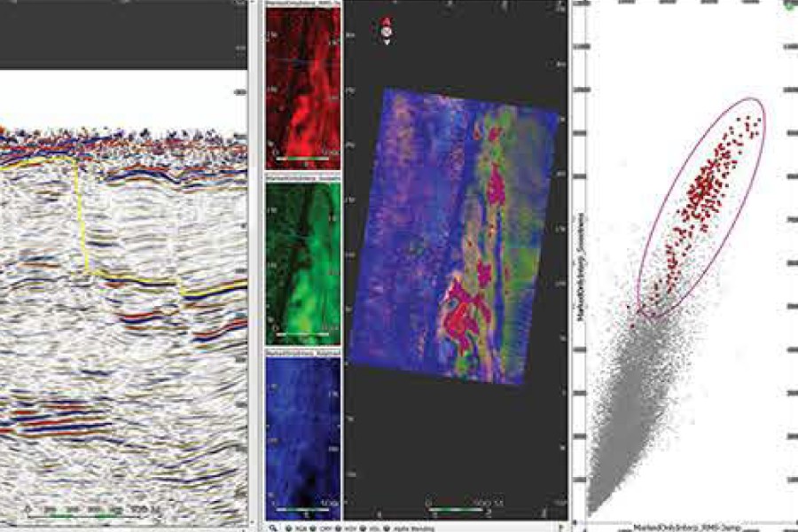
Task: Open the red RMS attribute channel thumbnail
Action: click(x=303, y=84)
